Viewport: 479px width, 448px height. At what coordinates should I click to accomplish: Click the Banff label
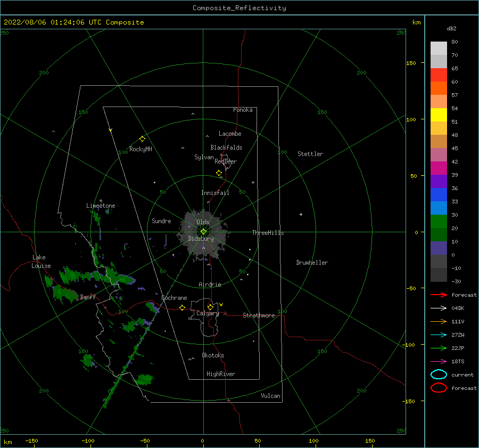pyautogui.click(x=88, y=297)
